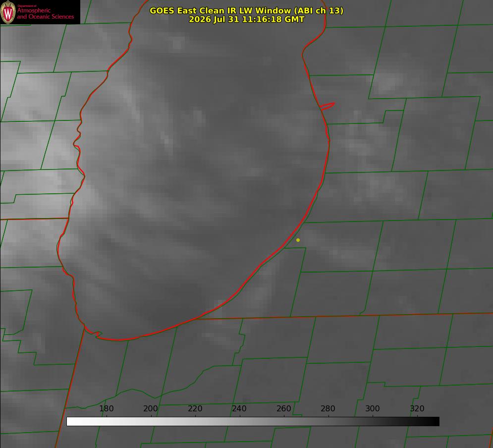Click the 200 colorbar tick label
The height and width of the screenshot is (448, 493).
pos(151,408)
